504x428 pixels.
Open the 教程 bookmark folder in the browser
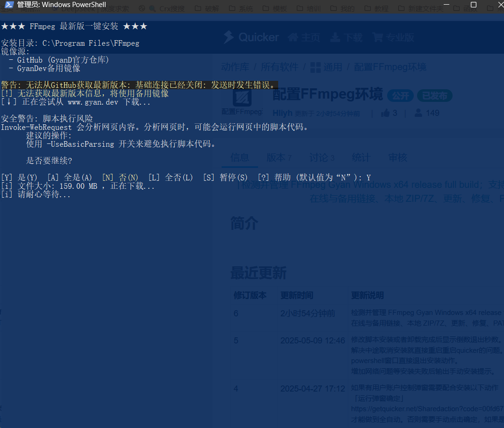click(x=376, y=9)
